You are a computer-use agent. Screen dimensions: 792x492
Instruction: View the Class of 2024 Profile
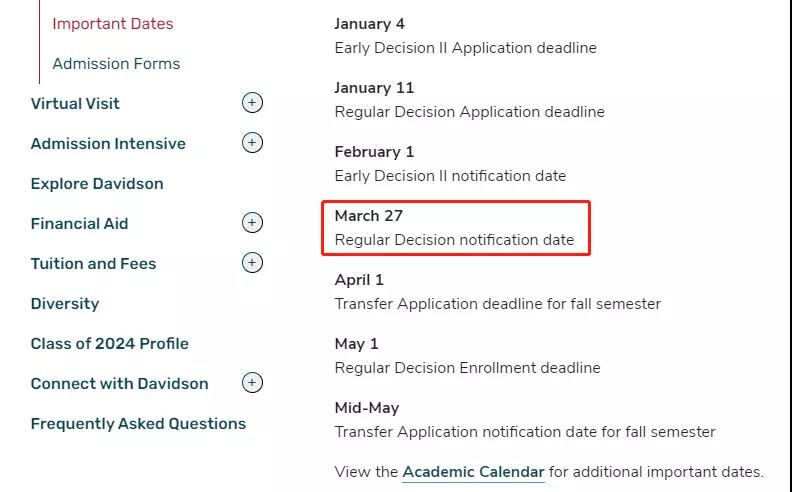pyautogui.click(x=109, y=344)
